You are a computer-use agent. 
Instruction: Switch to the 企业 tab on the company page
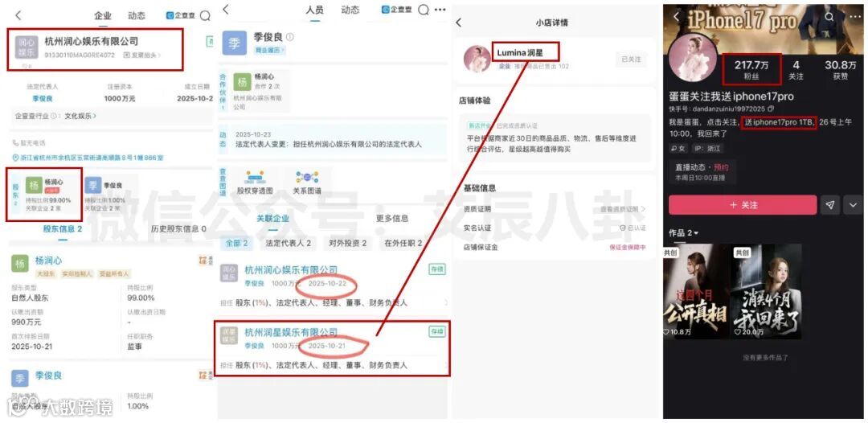point(103,15)
